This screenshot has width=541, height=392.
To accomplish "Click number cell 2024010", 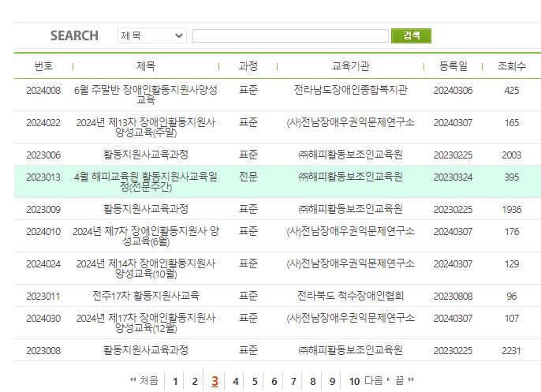I will (43, 232).
